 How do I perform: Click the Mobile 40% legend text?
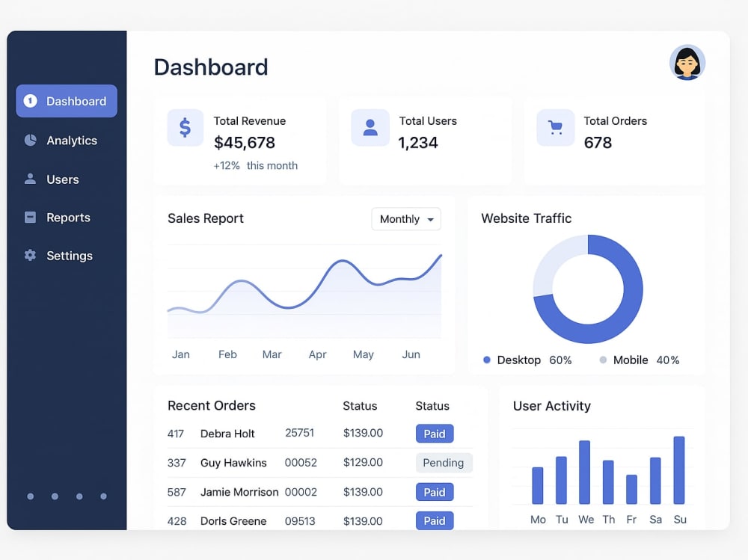(x=646, y=360)
